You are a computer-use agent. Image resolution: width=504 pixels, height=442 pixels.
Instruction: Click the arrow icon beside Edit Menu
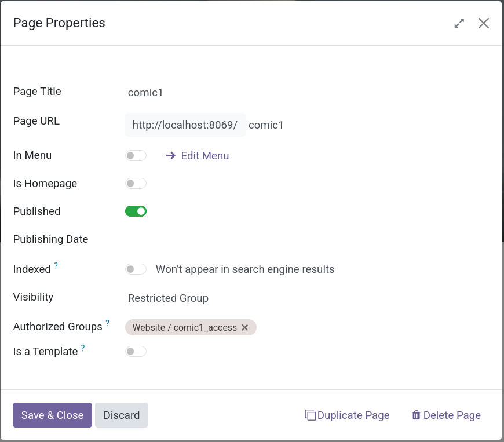click(x=170, y=155)
